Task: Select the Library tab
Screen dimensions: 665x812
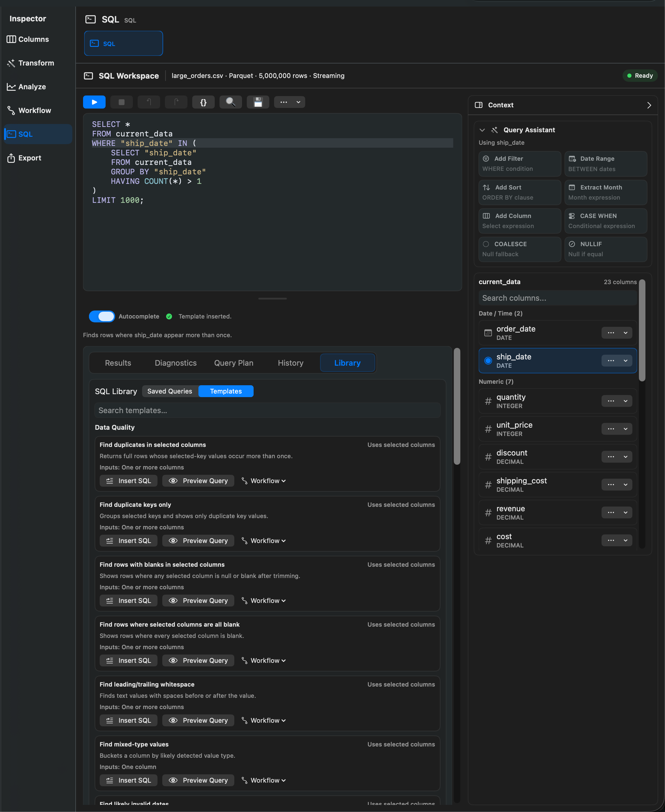Action: pyautogui.click(x=347, y=363)
